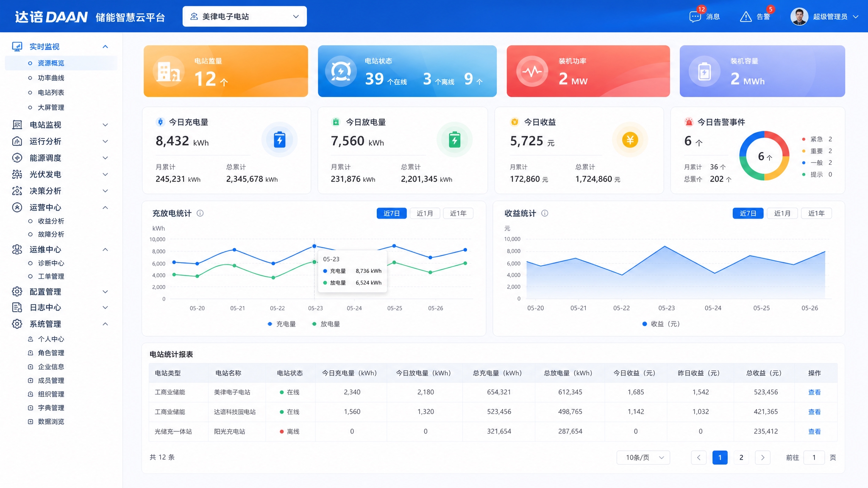Viewport: 868px width, 488px height.
Task: Click the 今日收益 yen coin icon
Action: (x=630, y=140)
